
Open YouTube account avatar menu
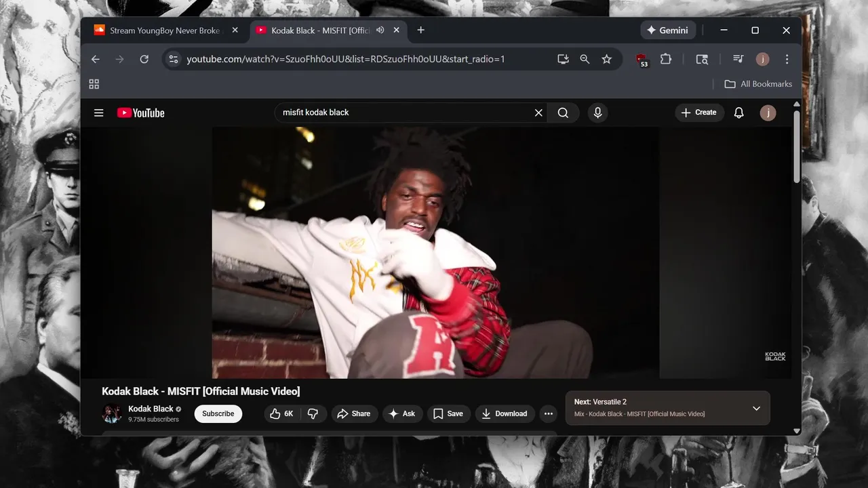coord(768,113)
